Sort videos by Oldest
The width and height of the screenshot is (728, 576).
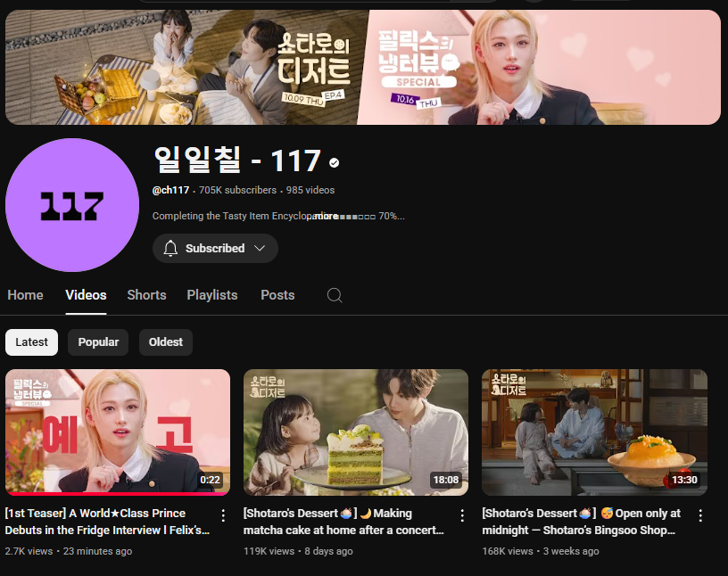(x=166, y=342)
